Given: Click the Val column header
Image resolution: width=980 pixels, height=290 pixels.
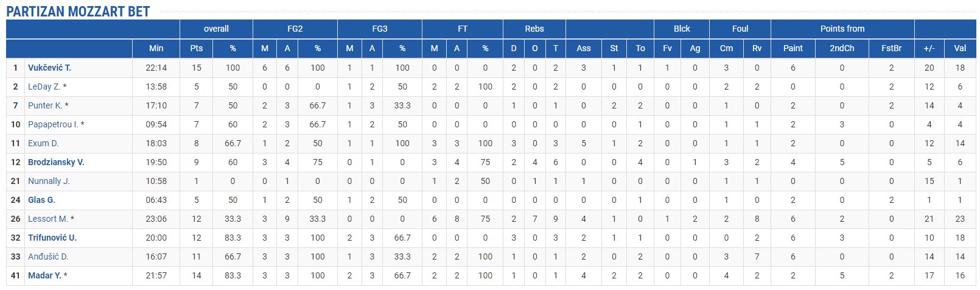Looking at the screenshot, I should (960, 48).
